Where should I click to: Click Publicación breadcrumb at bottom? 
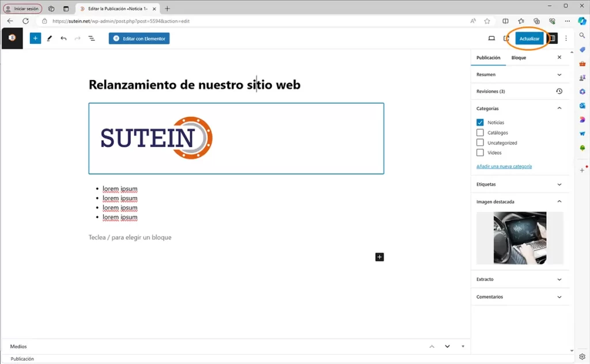click(22, 359)
